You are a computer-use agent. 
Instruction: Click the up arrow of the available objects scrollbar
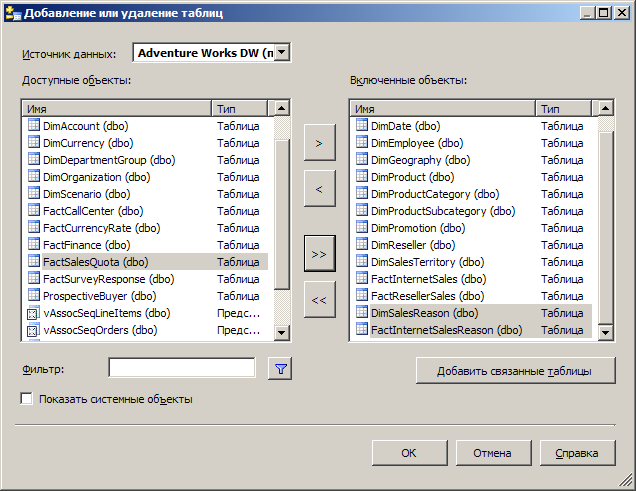(x=281, y=108)
